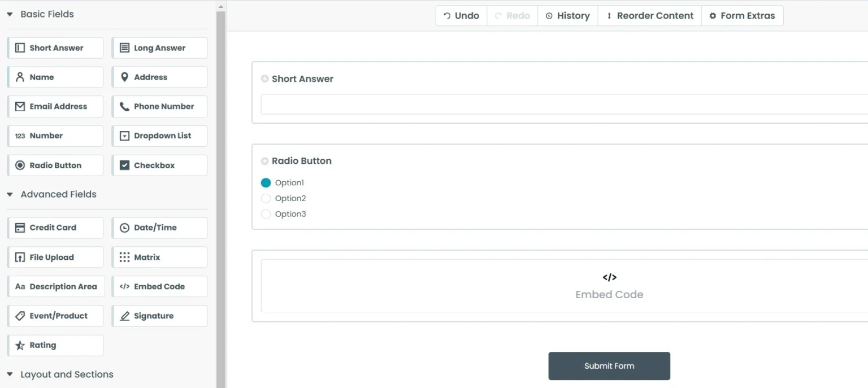
Task: Select Option2 radio button
Action: 266,198
